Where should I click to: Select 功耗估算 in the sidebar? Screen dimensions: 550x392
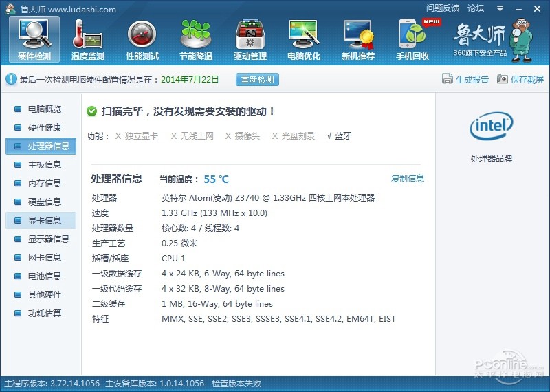point(41,313)
